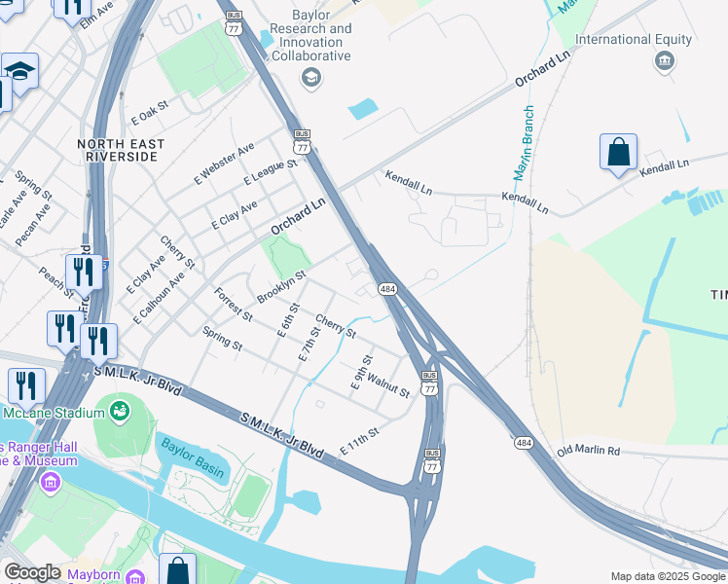Select the 484 highway shield near Brooklyn St
This screenshot has width=728, height=584.
pos(387,289)
